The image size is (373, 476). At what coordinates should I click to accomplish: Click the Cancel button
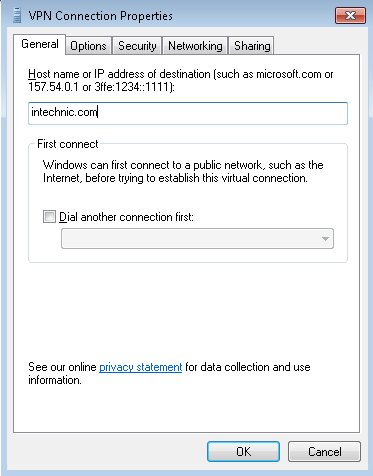(x=324, y=452)
